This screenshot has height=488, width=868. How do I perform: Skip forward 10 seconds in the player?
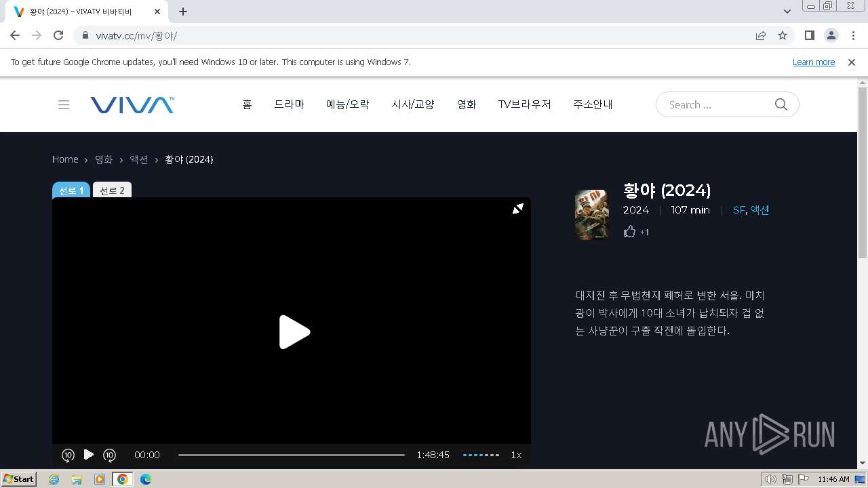pos(109,455)
